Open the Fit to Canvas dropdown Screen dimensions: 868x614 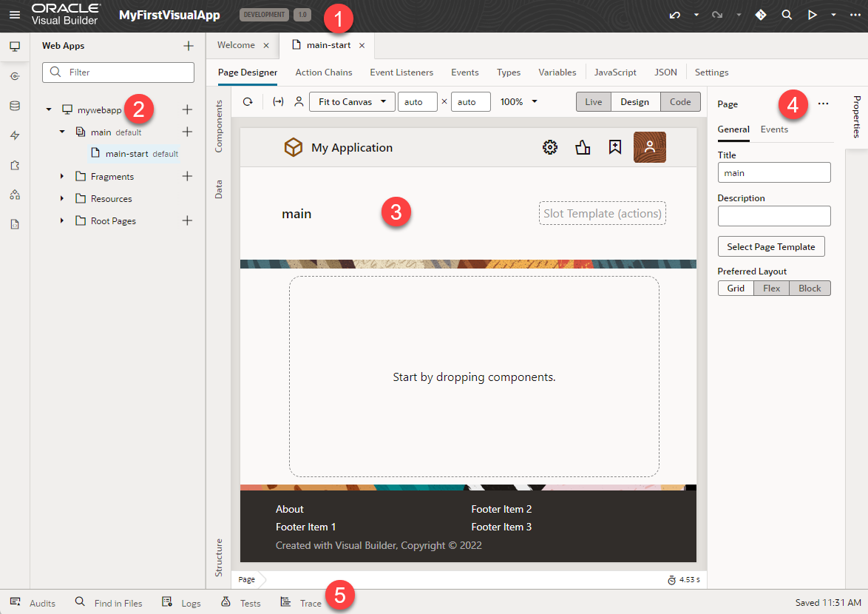point(351,101)
